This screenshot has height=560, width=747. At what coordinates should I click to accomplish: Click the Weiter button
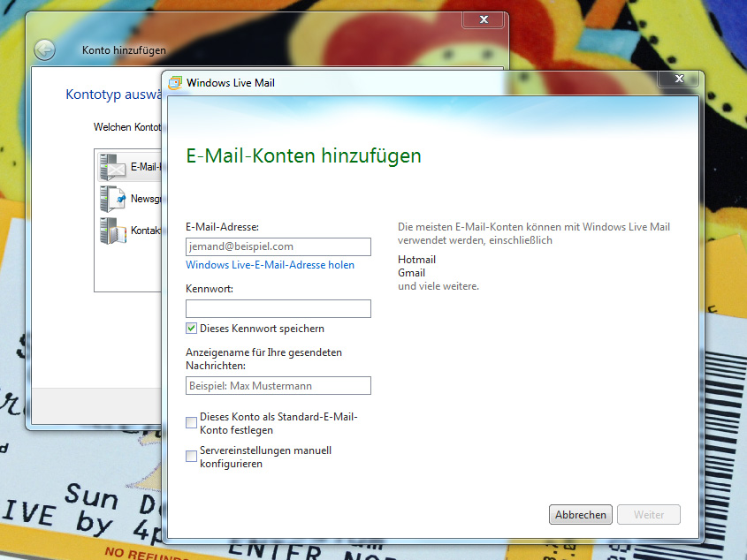[648, 514]
